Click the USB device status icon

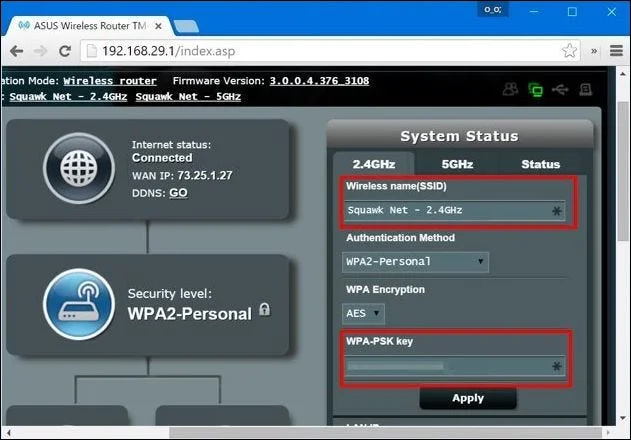[560, 89]
